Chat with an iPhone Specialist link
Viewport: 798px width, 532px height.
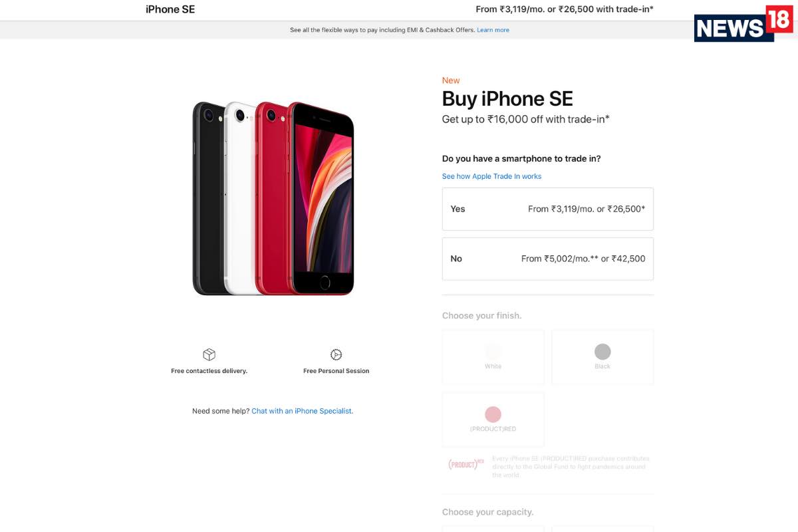tap(302, 411)
